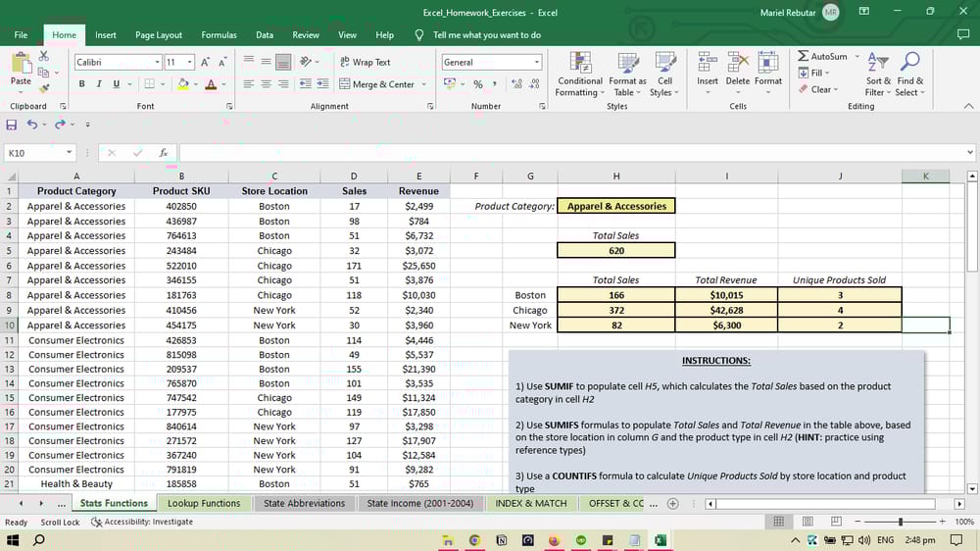980x551 pixels.
Task: Toggle Center horizontal alignment
Action: pos(267,83)
